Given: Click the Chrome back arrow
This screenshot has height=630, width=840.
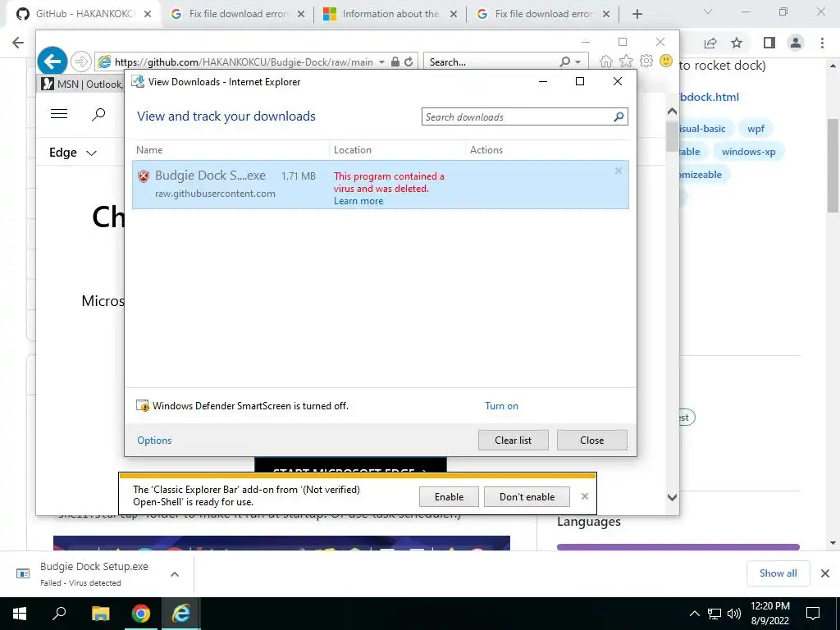Looking at the screenshot, I should pos(18,43).
